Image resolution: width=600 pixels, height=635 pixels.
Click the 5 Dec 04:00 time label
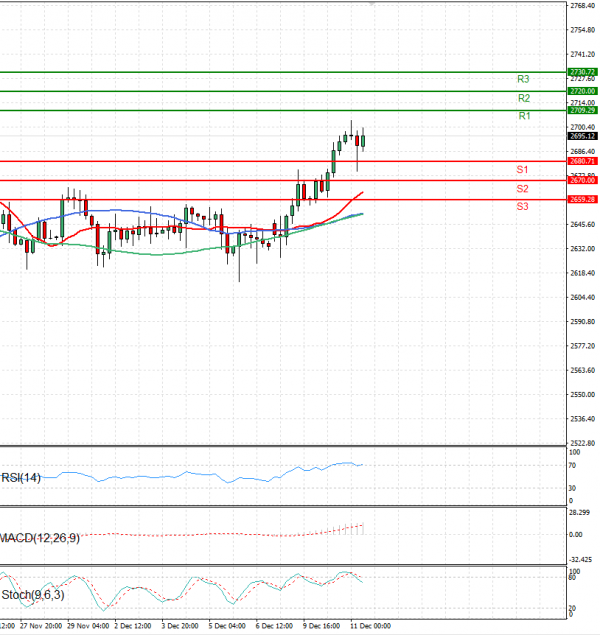coord(227,626)
